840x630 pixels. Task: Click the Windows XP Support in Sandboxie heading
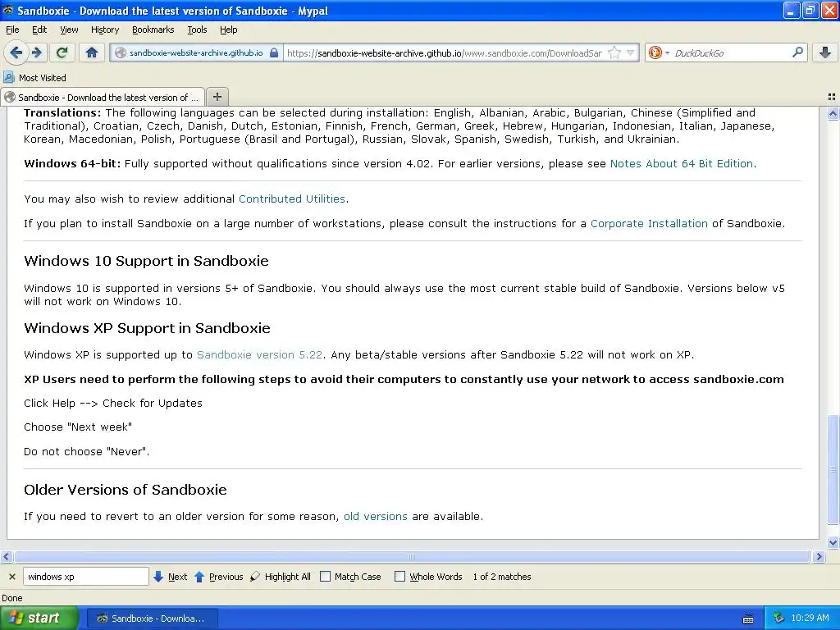[x=148, y=328]
